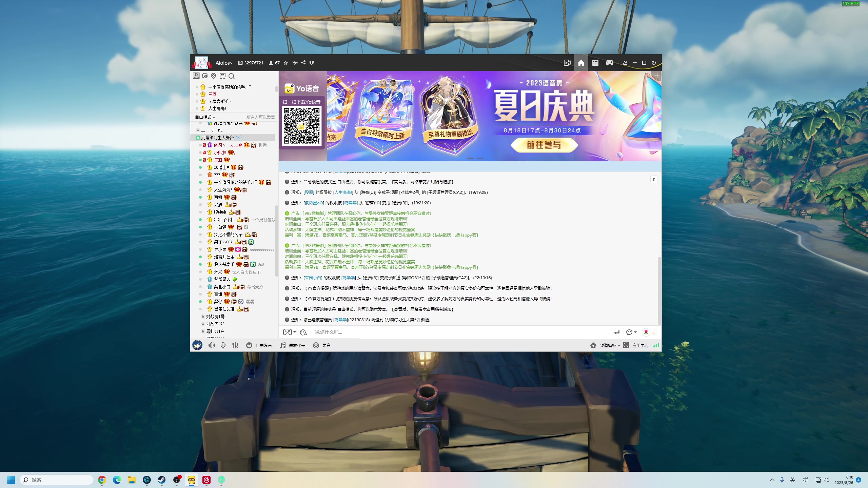Open the 自由模式 mode dropdown

pyautogui.click(x=205, y=117)
